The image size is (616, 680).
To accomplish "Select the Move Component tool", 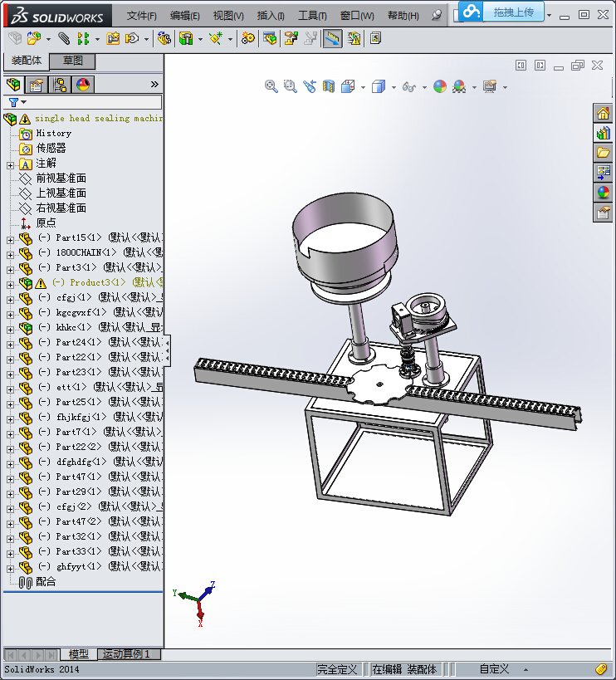I will [132, 38].
